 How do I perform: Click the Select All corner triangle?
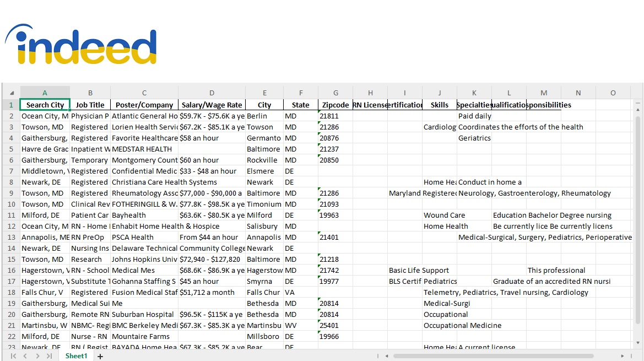(x=12, y=93)
